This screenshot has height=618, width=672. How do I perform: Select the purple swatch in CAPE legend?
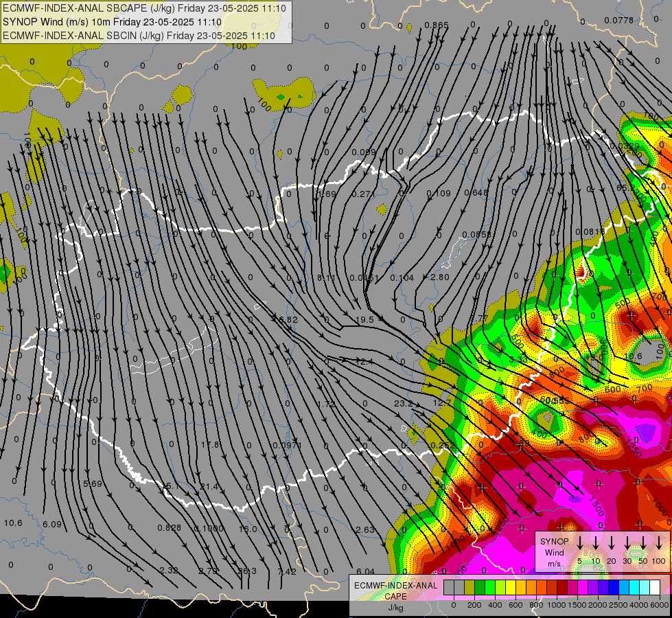pos(593,588)
